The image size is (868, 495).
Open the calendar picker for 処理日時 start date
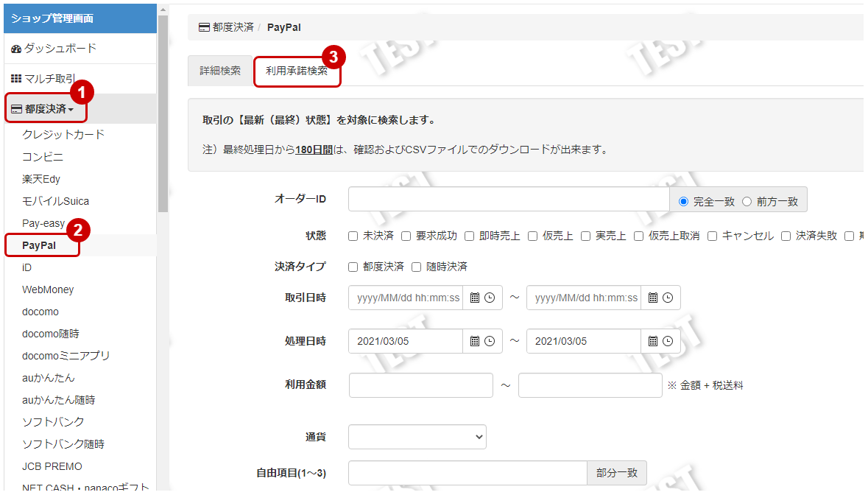pos(475,340)
